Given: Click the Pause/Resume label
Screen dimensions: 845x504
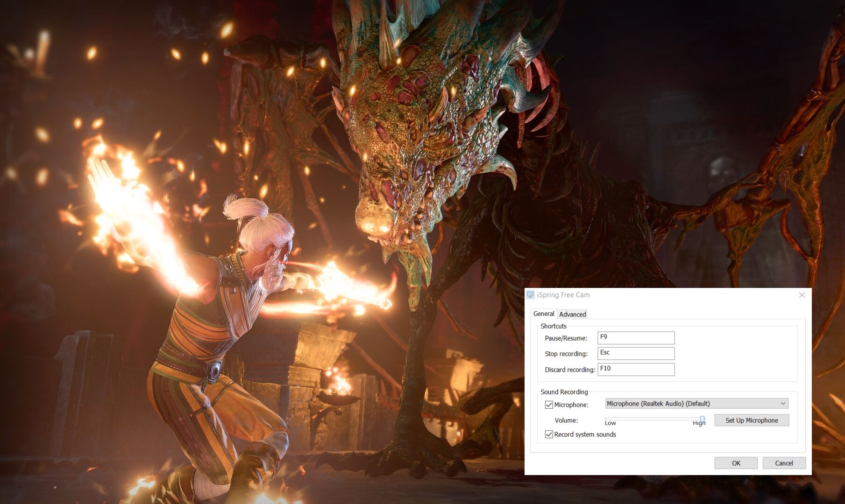Looking at the screenshot, I should pyautogui.click(x=566, y=338).
